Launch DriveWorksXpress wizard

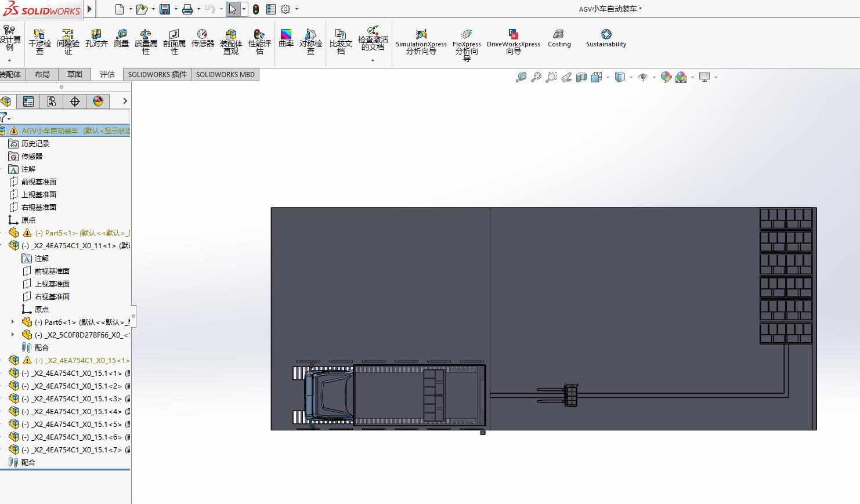[514, 42]
